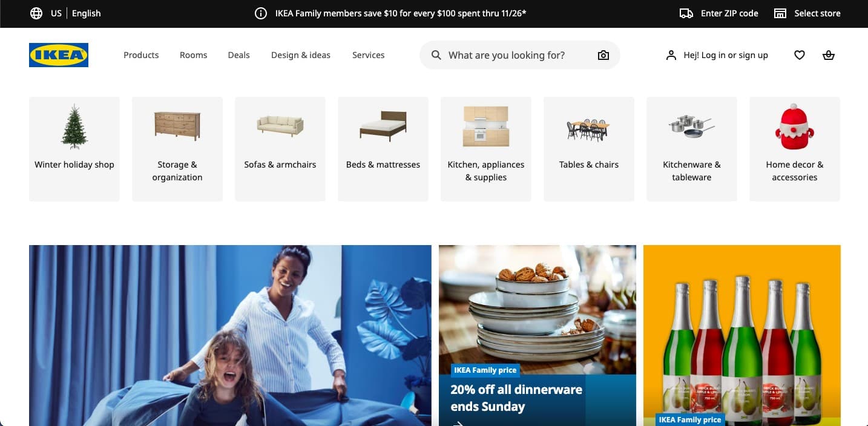Open the Rooms menu
Image resolution: width=868 pixels, height=426 pixels.
coord(194,55)
